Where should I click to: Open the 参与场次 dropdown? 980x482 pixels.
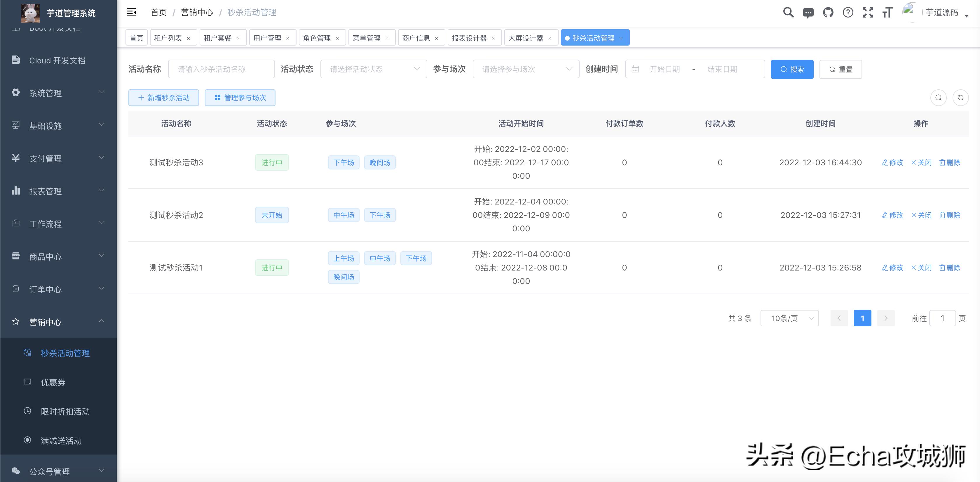pyautogui.click(x=526, y=69)
